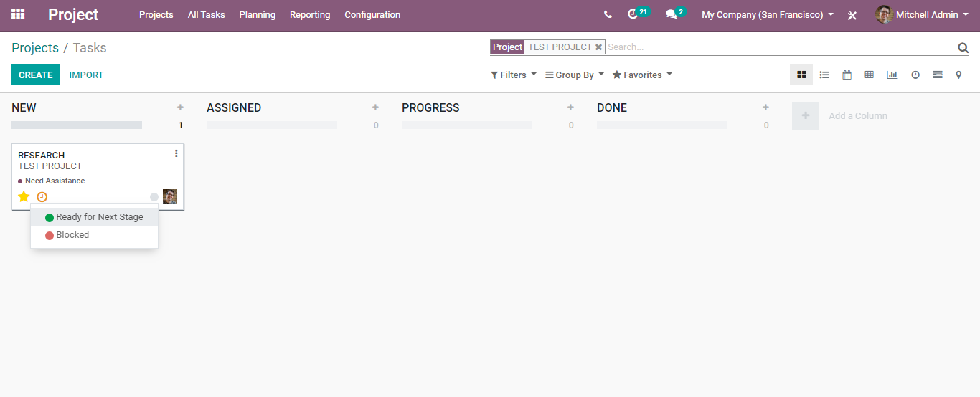Toggle RESEARCH task grey kanban state circle
This screenshot has height=397, width=980.
click(x=154, y=197)
